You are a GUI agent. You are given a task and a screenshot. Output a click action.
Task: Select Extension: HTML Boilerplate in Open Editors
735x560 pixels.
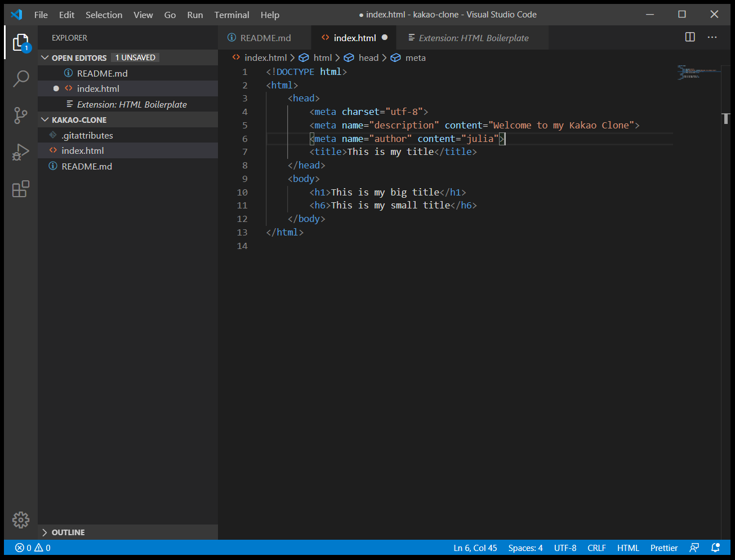[x=128, y=104]
